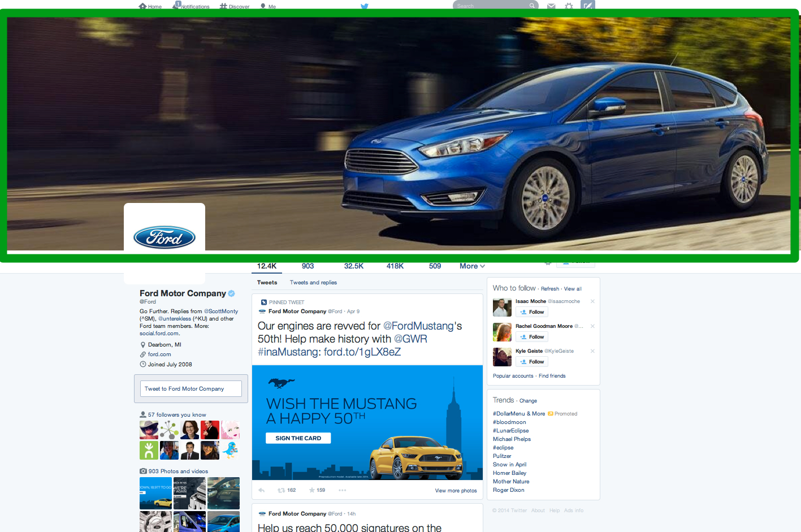Viewport: 801px width, 532px height.
Task: Expand the More dropdown in profile stats
Action: pos(472,266)
